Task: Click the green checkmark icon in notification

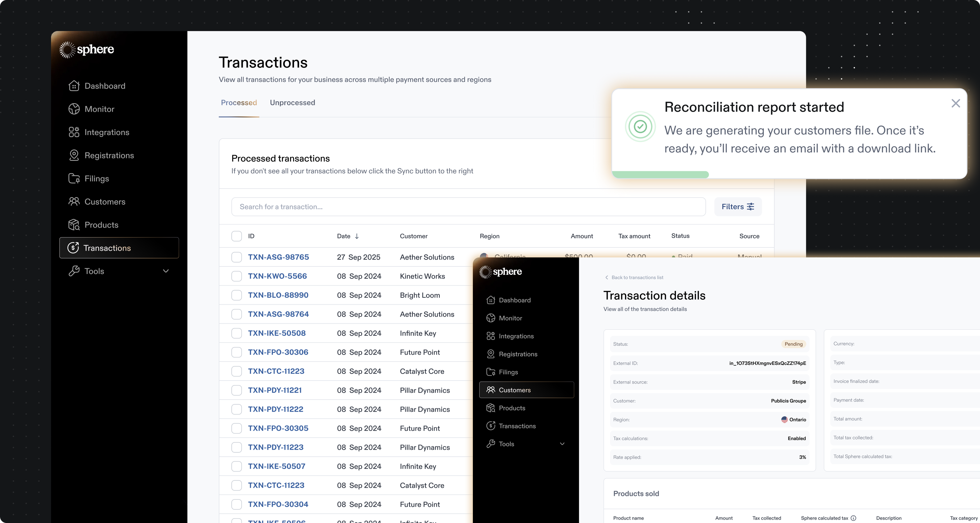Action: coord(640,126)
